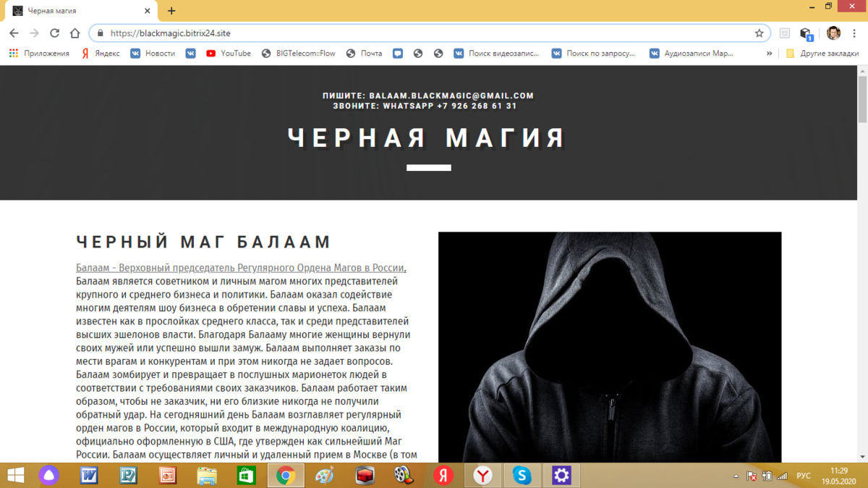Click the Балаам Верховный председатель link
Viewport: 868px width, 488px height.
pos(241,268)
